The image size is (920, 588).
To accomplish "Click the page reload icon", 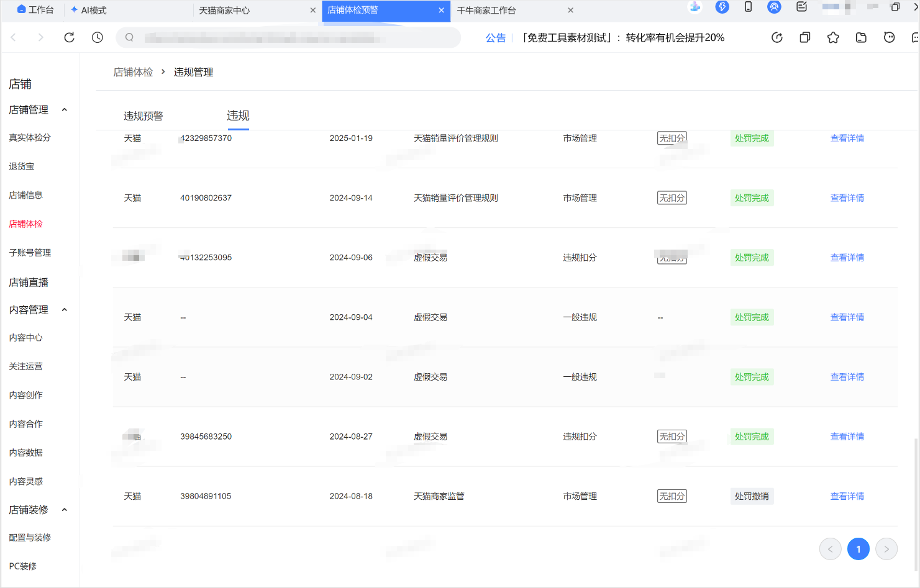I will pyautogui.click(x=69, y=37).
